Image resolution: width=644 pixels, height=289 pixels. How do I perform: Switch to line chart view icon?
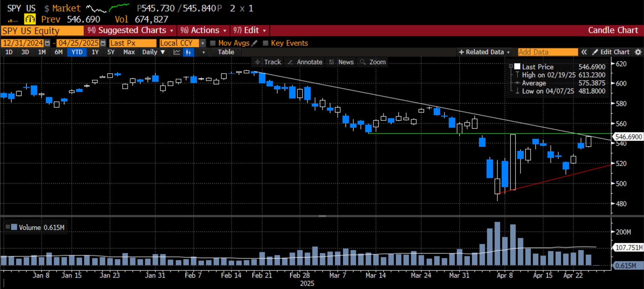(x=177, y=52)
